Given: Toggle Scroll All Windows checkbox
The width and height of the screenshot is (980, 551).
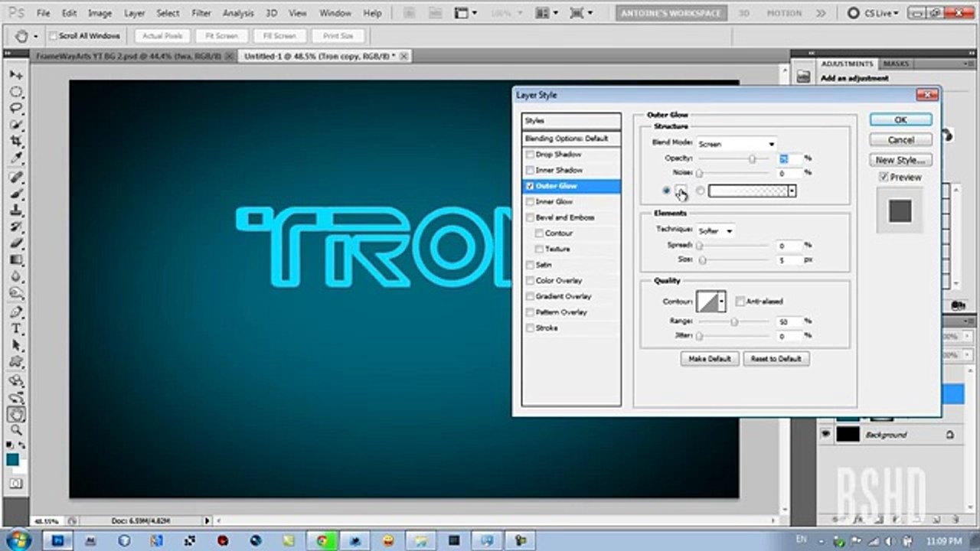Looking at the screenshot, I should (53, 36).
